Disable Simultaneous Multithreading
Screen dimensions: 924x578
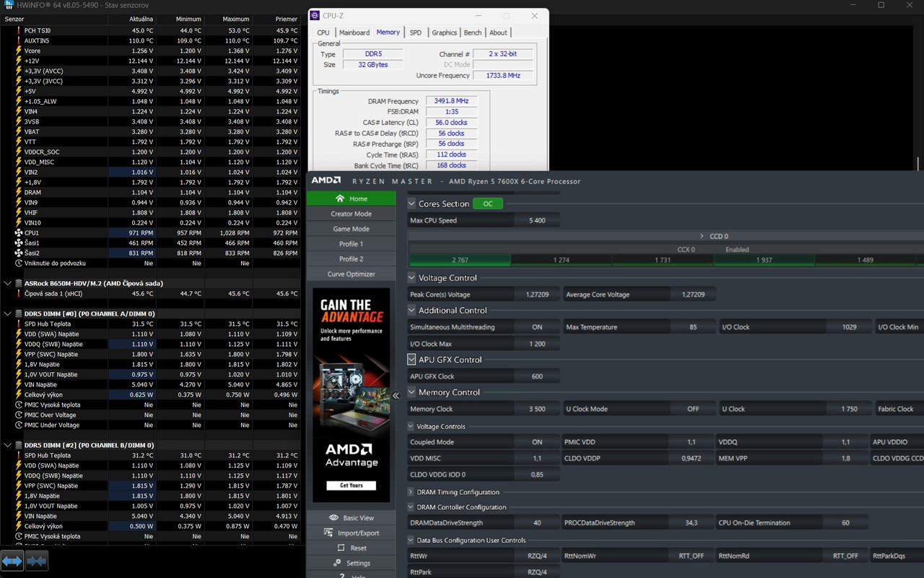click(537, 327)
